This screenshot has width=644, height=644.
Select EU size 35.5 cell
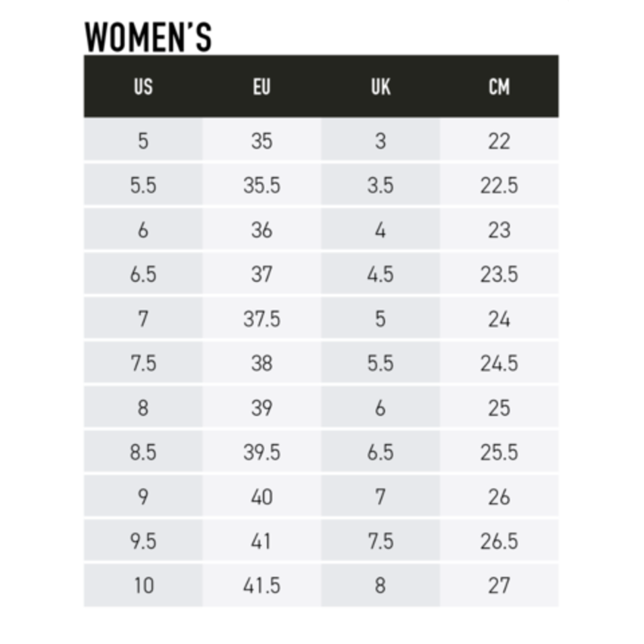tap(261, 185)
